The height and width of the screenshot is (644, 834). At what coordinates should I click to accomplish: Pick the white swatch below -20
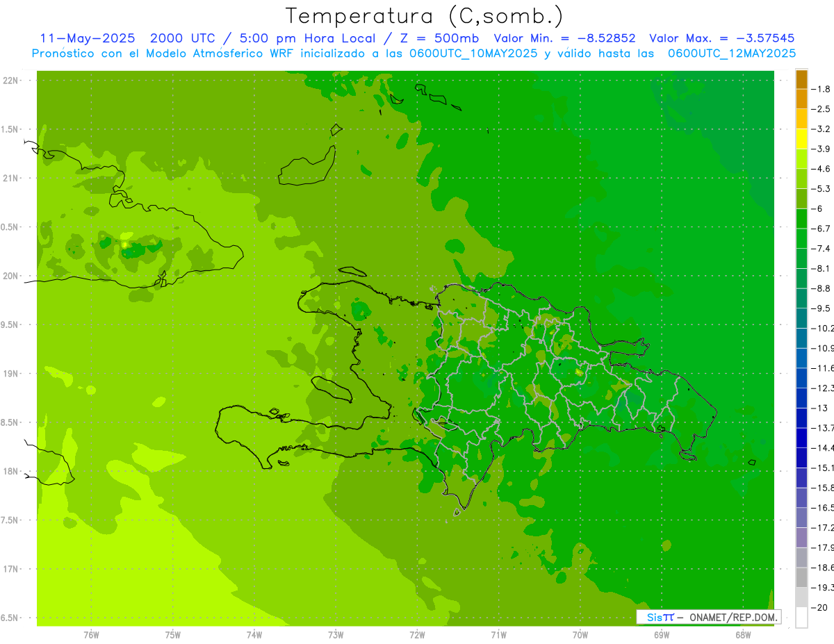tap(801, 618)
